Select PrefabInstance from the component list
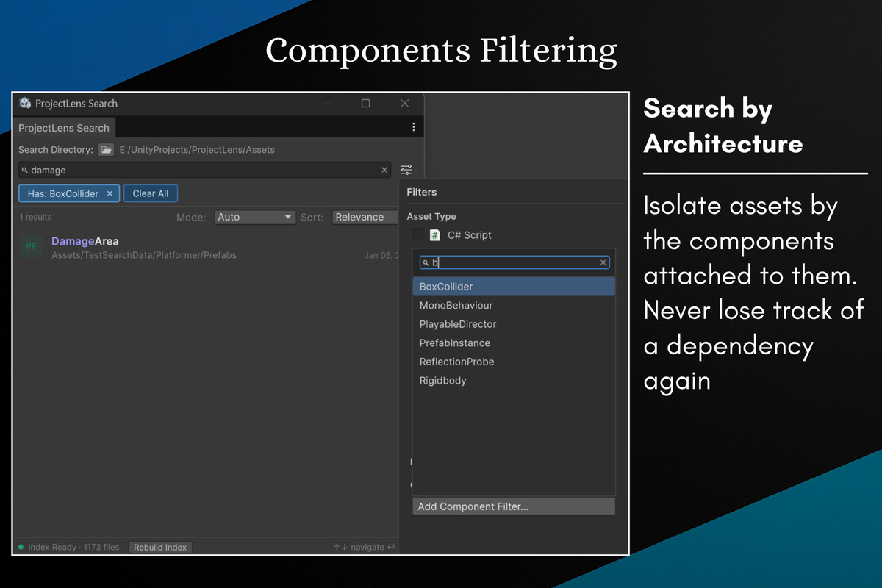 [x=514, y=343]
